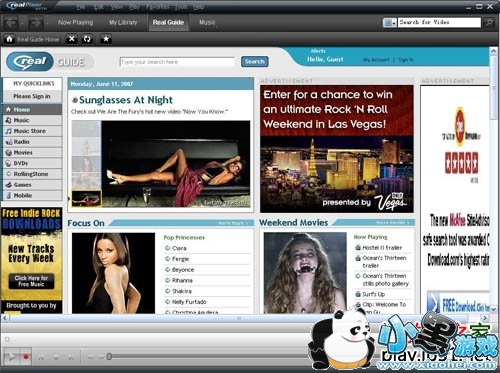
Task: Click the Sign In link in header
Action: tap(406, 60)
